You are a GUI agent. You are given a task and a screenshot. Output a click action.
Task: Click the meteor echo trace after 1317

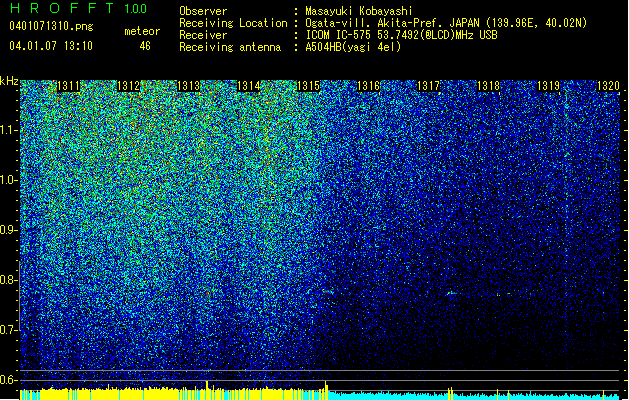coord(452,293)
